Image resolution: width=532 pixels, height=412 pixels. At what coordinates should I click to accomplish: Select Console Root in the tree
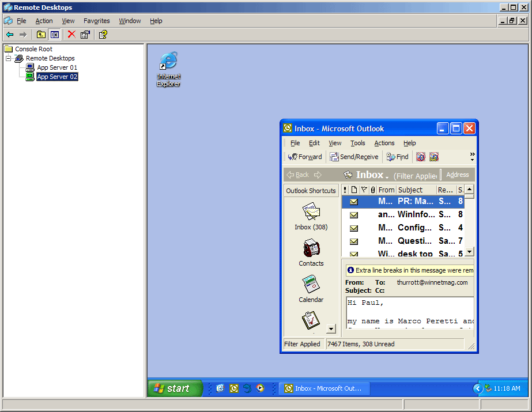click(33, 49)
